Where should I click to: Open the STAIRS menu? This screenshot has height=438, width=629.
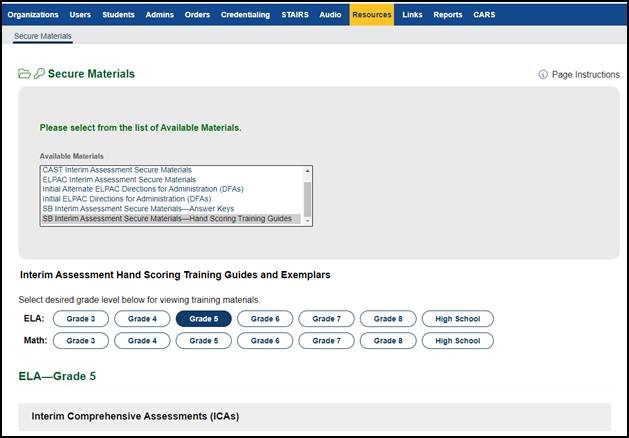point(295,15)
